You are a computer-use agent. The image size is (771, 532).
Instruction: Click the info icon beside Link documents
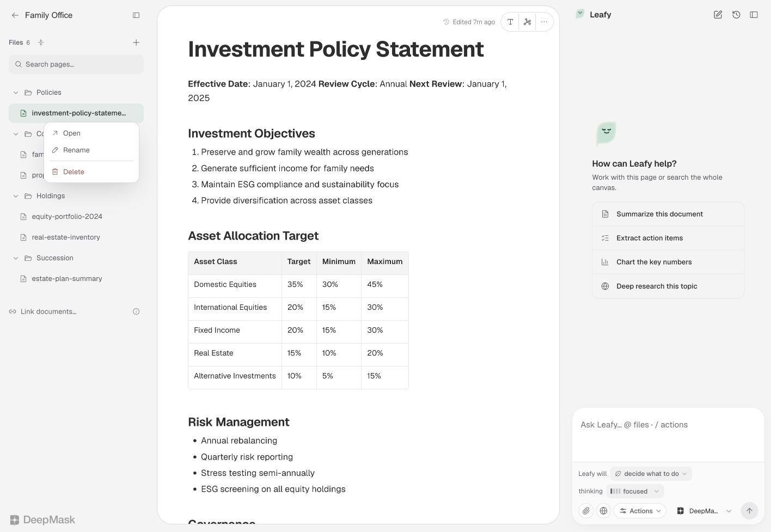pyautogui.click(x=136, y=311)
